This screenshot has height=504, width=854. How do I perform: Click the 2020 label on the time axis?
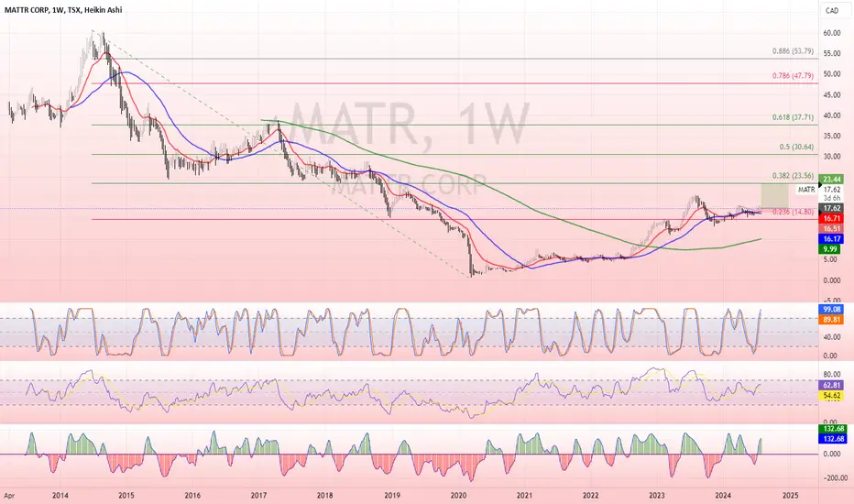tap(458, 495)
